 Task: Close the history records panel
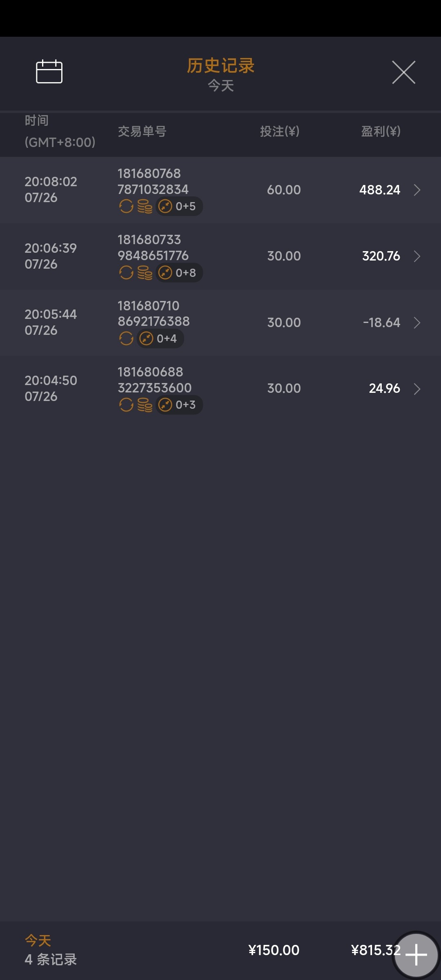click(403, 72)
